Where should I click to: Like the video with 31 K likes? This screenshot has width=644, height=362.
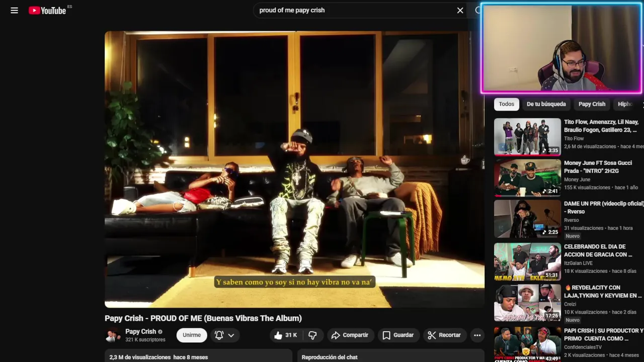(285, 335)
